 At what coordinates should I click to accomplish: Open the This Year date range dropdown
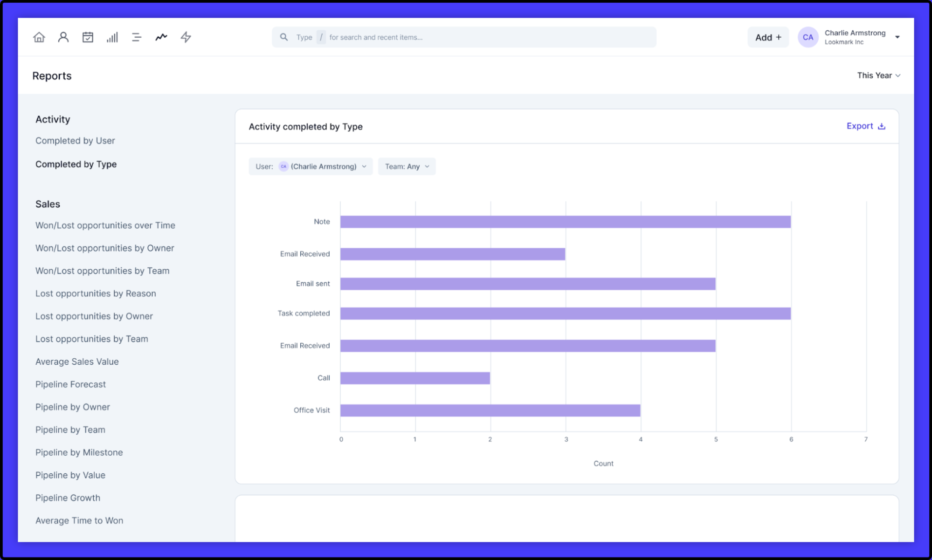coord(878,75)
